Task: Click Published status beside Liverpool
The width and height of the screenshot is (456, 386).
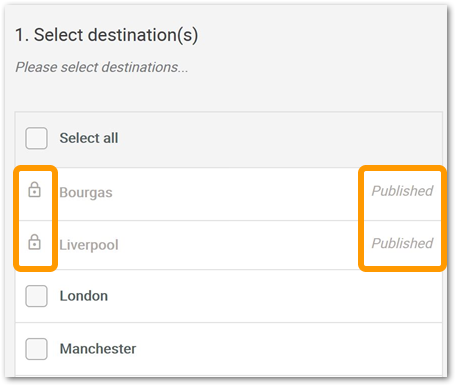Action: coord(402,243)
